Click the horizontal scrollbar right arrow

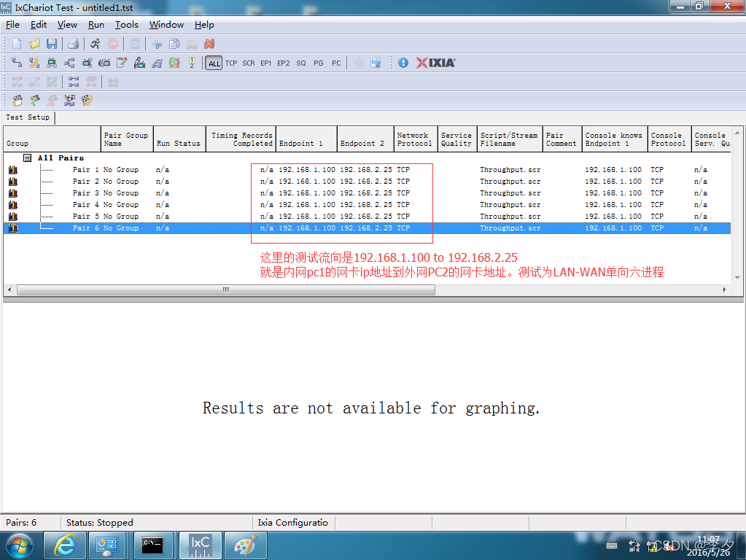click(x=725, y=289)
